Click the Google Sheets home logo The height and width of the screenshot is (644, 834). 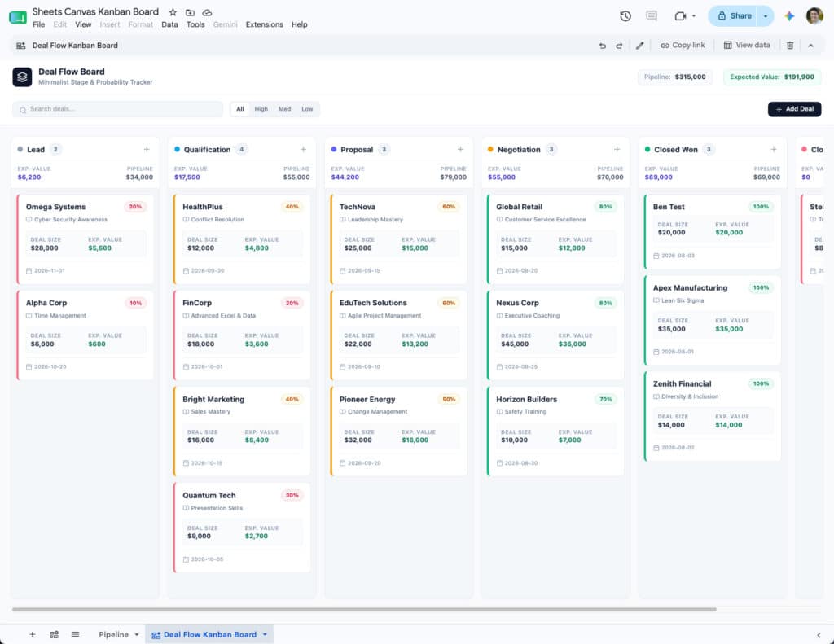pos(18,18)
